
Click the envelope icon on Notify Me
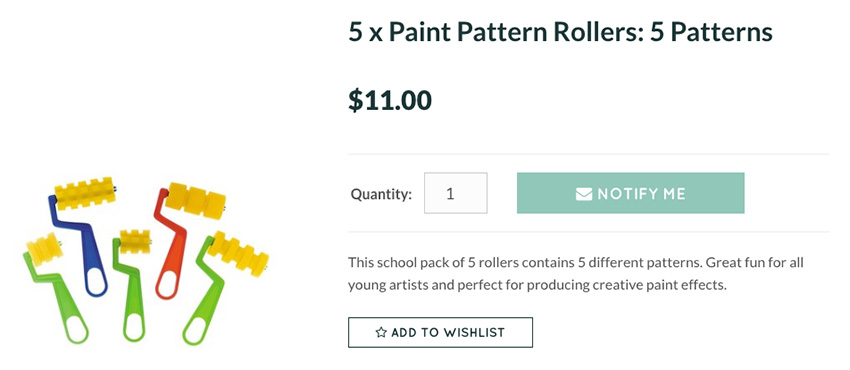coord(583,194)
